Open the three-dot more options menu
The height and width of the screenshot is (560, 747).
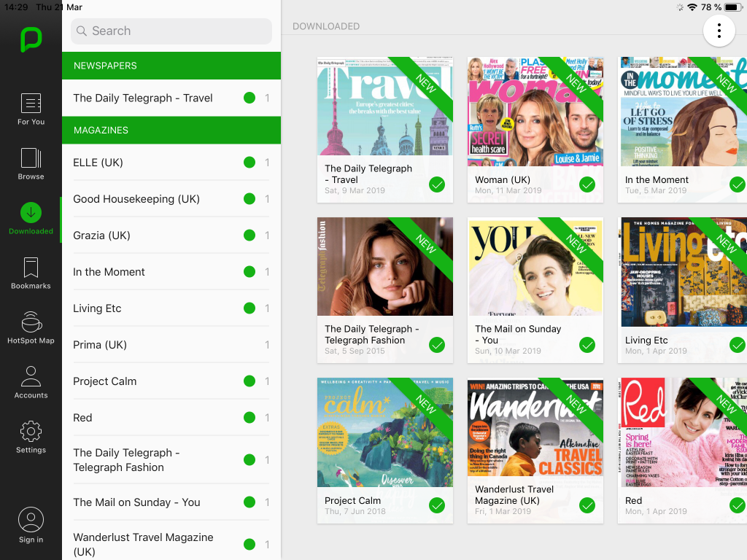click(x=719, y=31)
